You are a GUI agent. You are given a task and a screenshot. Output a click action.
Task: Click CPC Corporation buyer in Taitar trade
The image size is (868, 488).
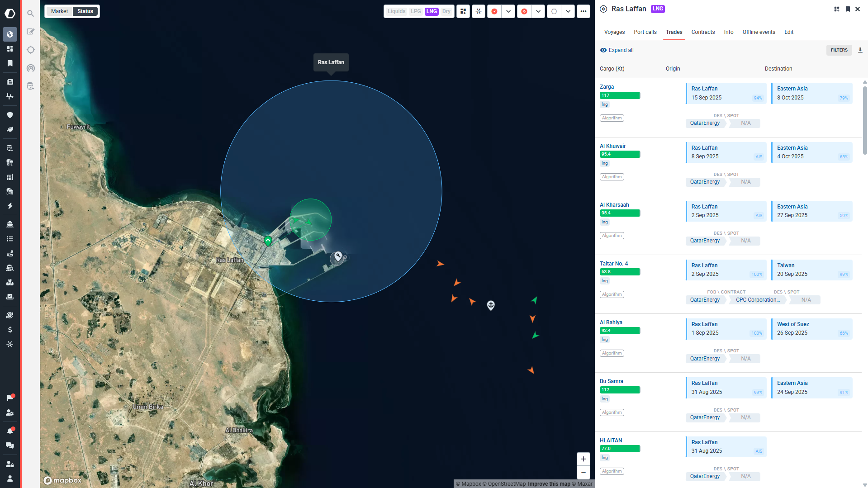(758, 300)
